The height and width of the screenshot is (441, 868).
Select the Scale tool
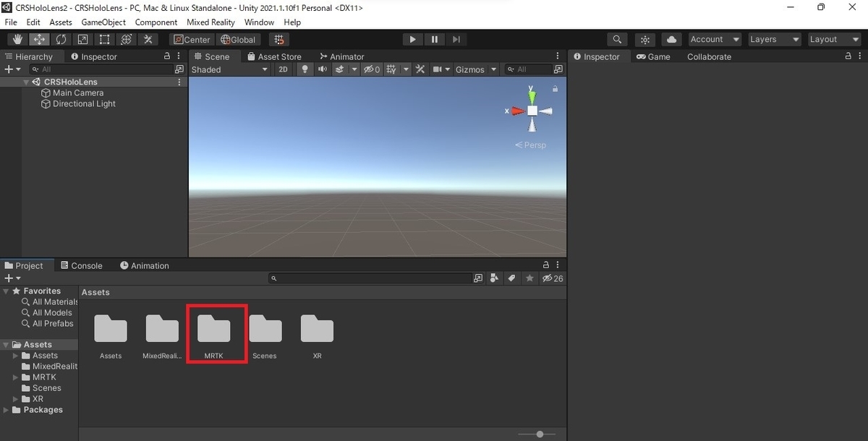[x=83, y=39]
